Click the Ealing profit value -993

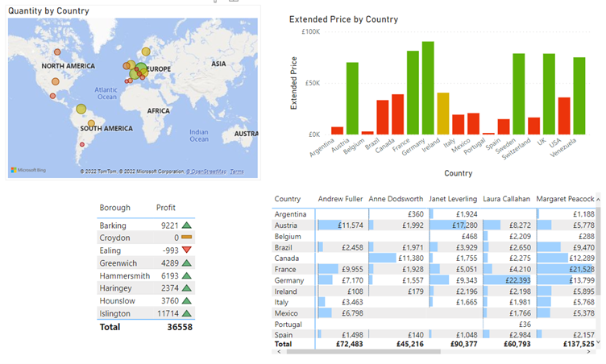click(171, 250)
